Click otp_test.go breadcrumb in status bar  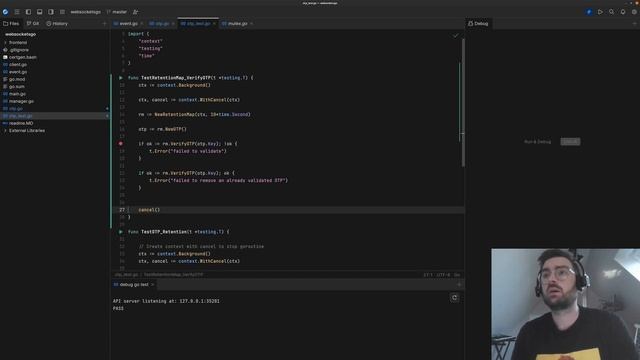126,275
